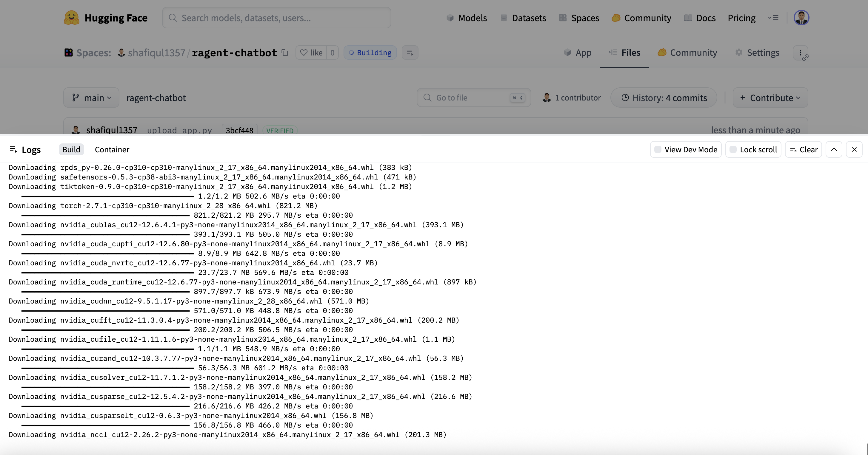Click the Downloading torch-2.7.1 log line
This screenshot has width=868, height=455.
coord(163,206)
